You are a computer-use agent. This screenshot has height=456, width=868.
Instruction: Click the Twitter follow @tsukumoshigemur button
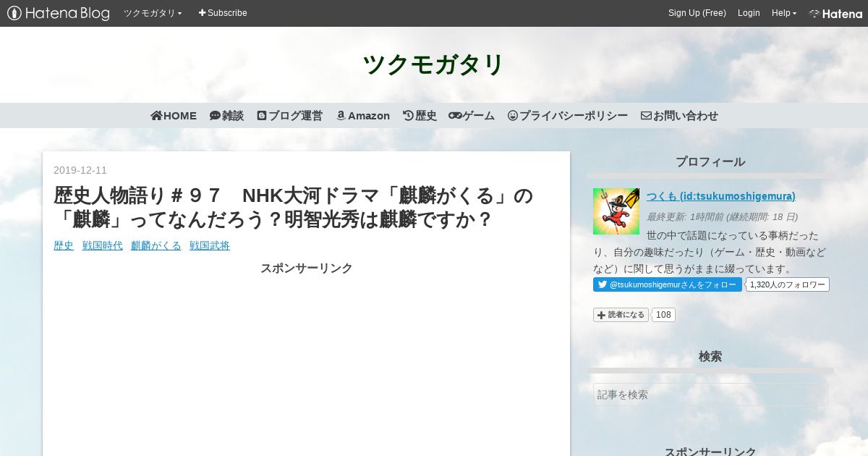(x=668, y=284)
